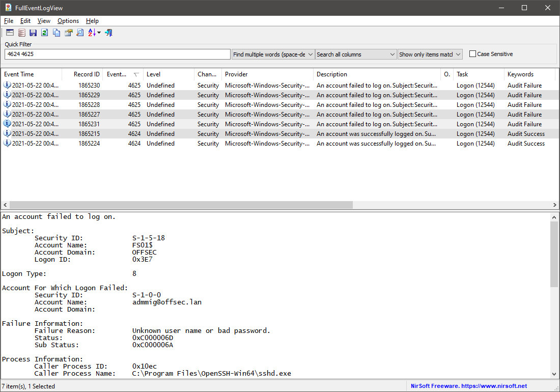Click the status value '0xC000006D' in details

[x=153, y=338]
